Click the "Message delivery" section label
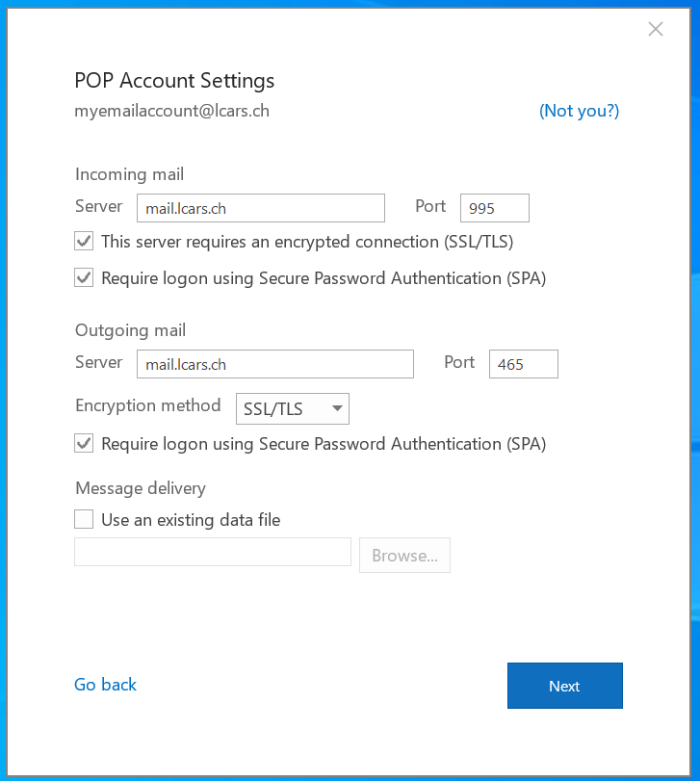Screen dimensions: 700x781 141,488
